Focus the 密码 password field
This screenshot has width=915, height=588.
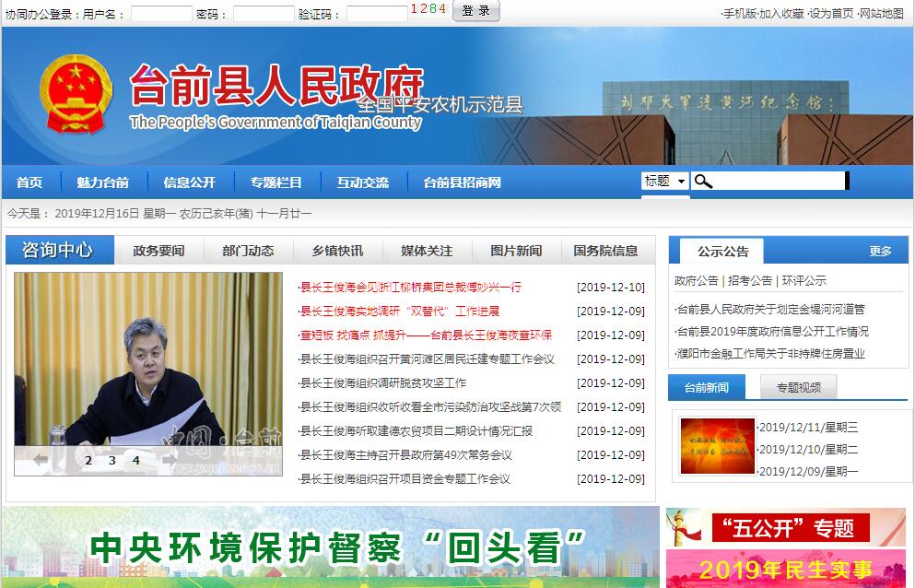(x=263, y=14)
